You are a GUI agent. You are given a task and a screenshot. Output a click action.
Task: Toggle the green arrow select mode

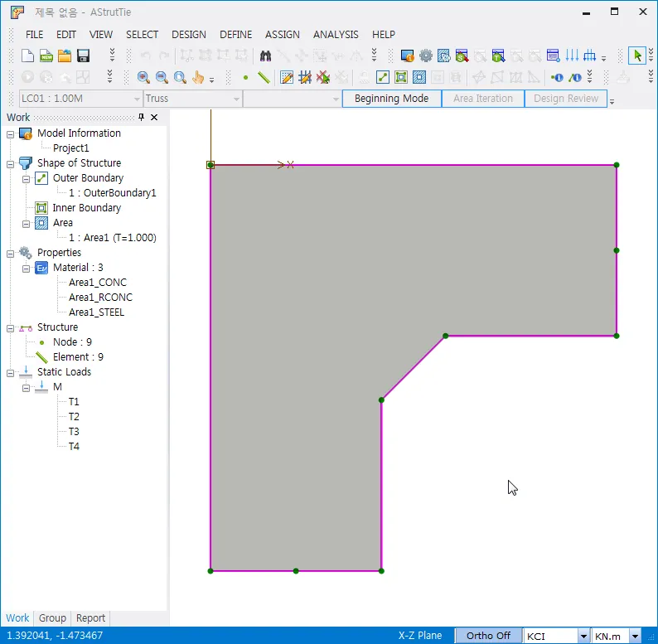point(637,56)
